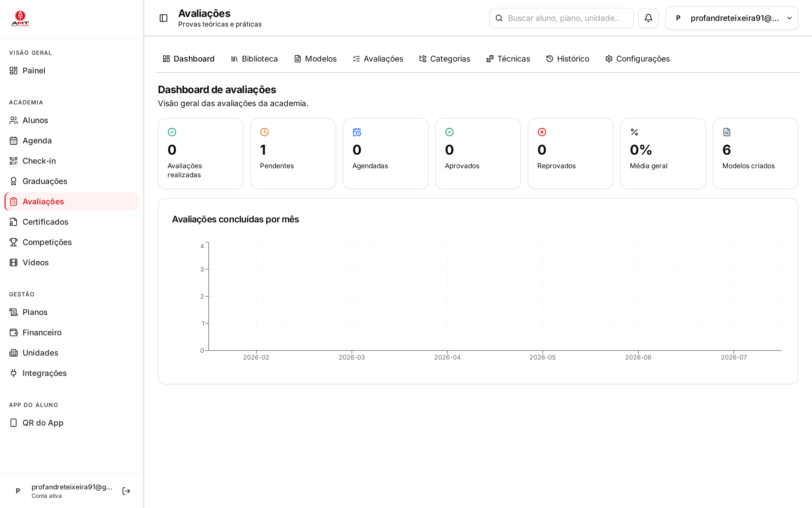Open the Check-in page
This screenshot has width=812, height=508.
[x=72, y=161]
